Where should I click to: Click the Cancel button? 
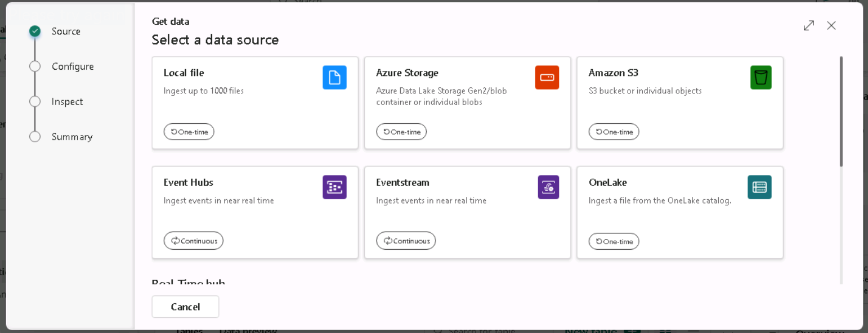click(185, 307)
